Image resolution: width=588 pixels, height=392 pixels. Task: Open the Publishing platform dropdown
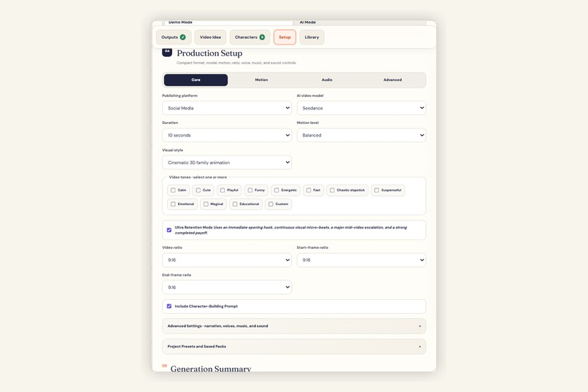click(x=227, y=108)
